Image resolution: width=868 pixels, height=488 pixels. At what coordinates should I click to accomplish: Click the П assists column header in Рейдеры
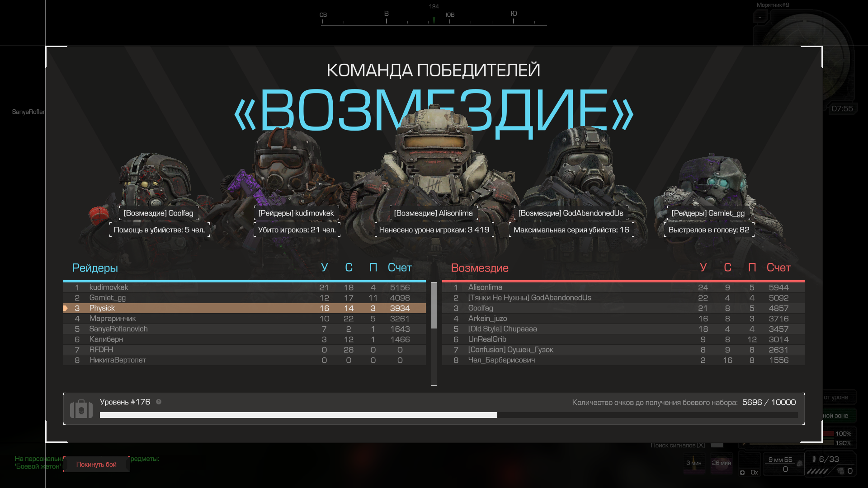373,267
